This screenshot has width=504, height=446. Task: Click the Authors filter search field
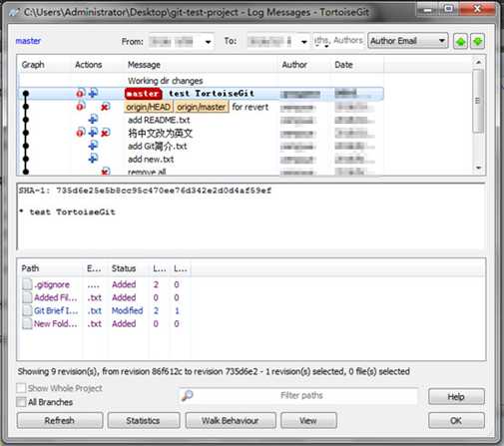pyautogui.click(x=338, y=41)
